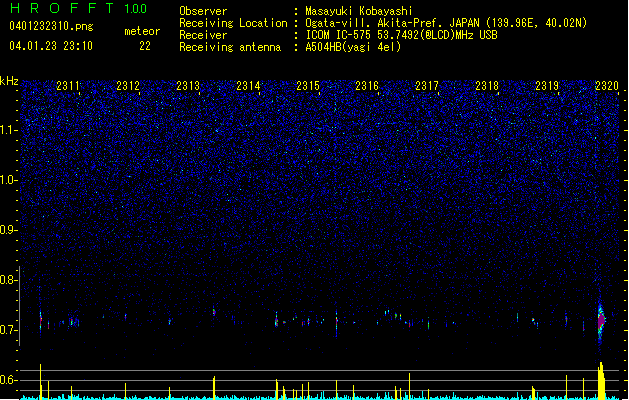Click the 0.8 kHz axis label

pos(9,280)
